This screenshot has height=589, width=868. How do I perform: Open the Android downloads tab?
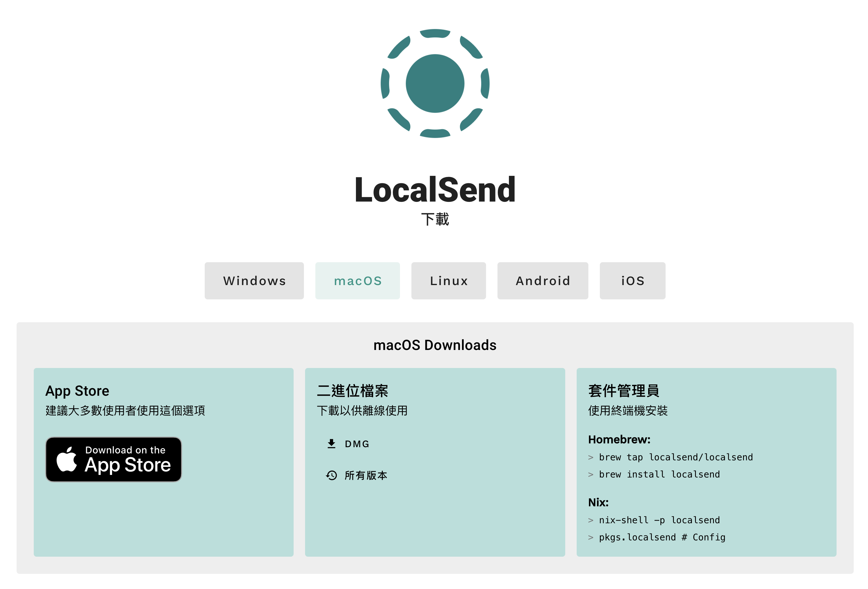pyautogui.click(x=542, y=280)
